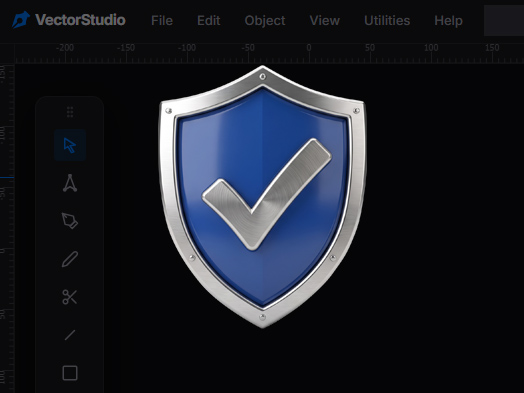Screen dimensions: 524x393
Task: Open the Edit menu
Action: tap(209, 21)
